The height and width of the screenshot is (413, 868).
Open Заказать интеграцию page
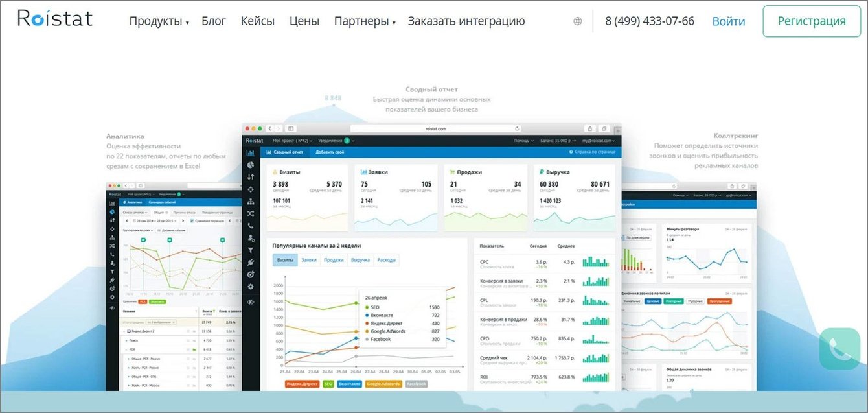466,21
